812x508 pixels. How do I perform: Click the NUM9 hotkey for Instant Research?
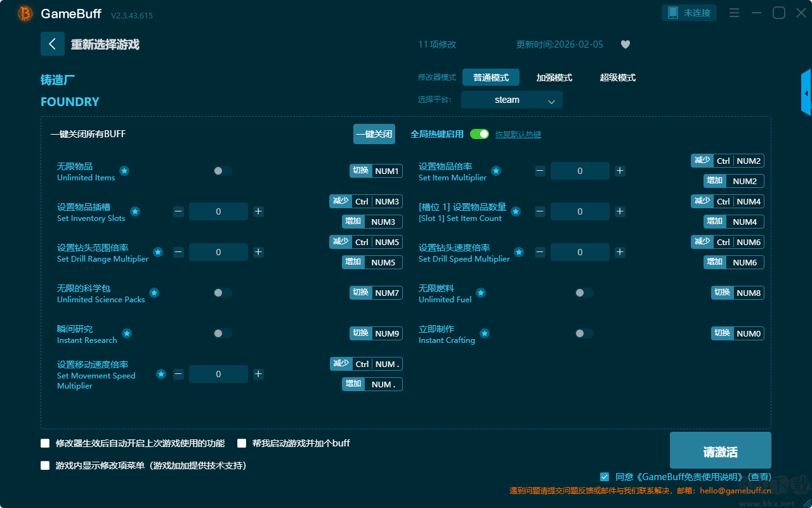click(x=376, y=333)
